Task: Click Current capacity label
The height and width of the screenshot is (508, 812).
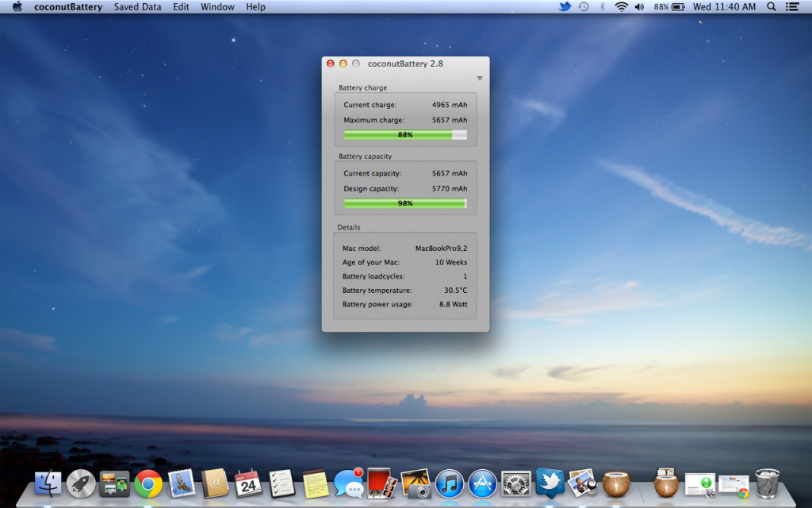Action: [373, 174]
